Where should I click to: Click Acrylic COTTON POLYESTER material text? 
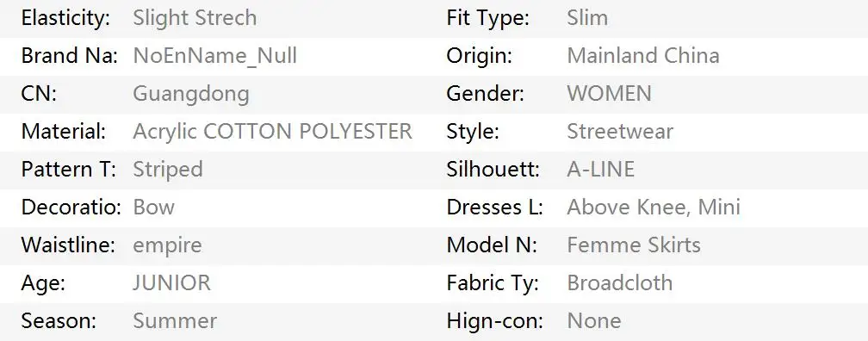(x=272, y=132)
